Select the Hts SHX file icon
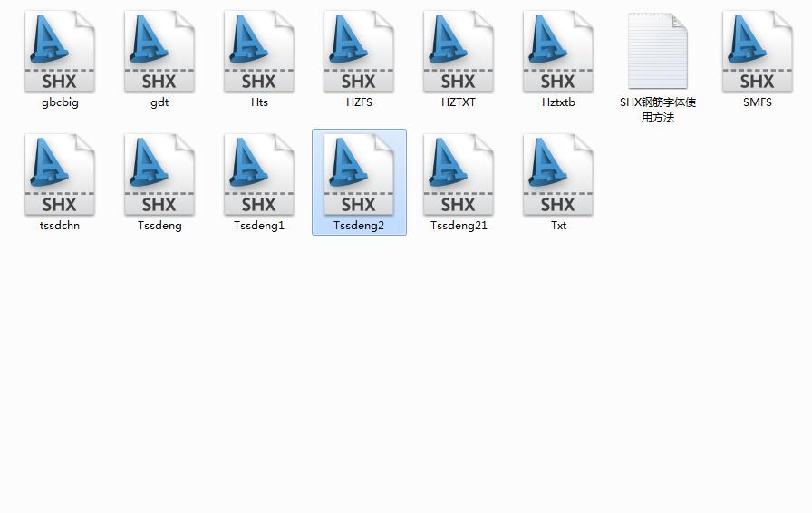 tap(259, 52)
